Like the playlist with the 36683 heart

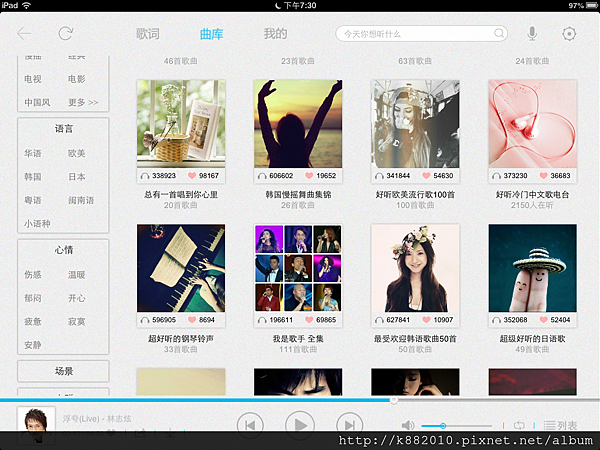point(543,176)
